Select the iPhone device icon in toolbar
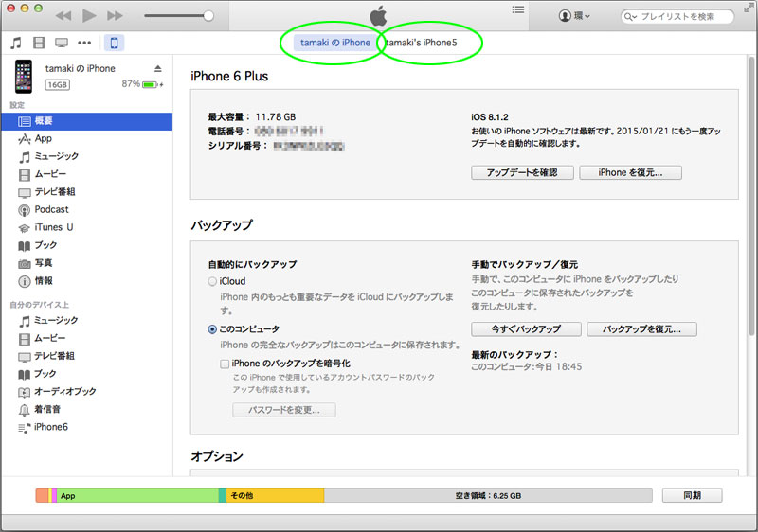The height and width of the screenshot is (532, 758). [114, 44]
